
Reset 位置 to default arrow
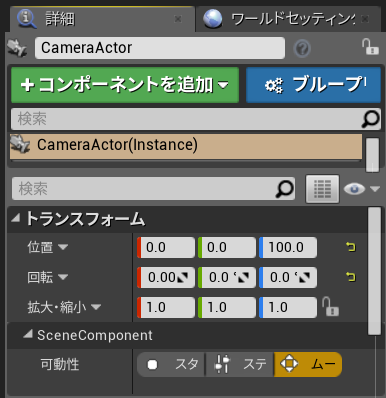pos(351,247)
